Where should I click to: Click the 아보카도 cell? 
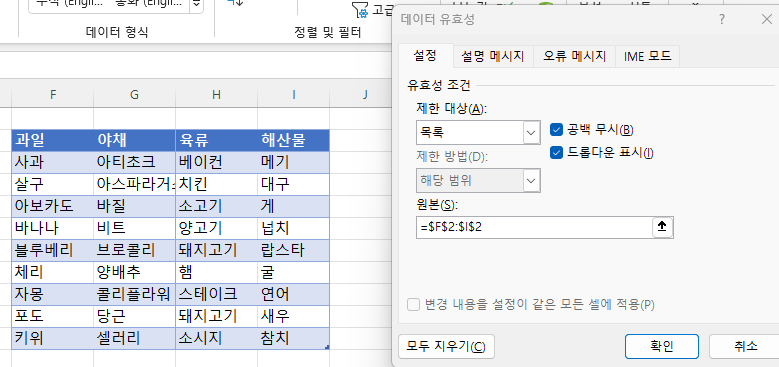click(x=53, y=206)
